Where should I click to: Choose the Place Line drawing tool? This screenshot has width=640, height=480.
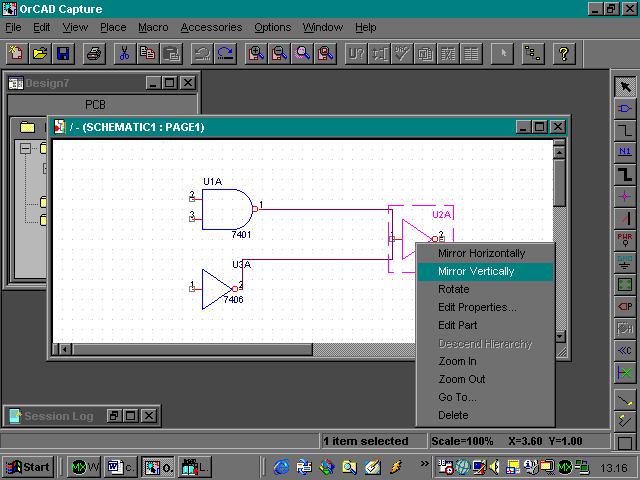point(625,400)
